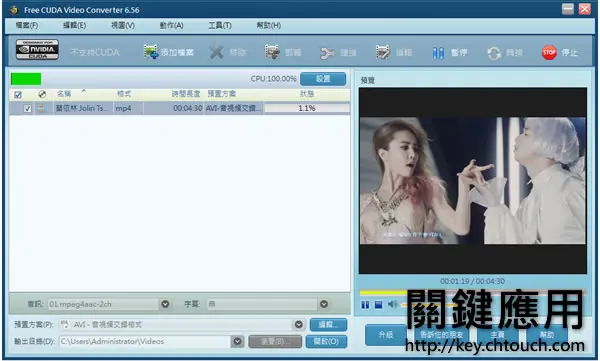Click the merge arrows icon

coord(327,53)
